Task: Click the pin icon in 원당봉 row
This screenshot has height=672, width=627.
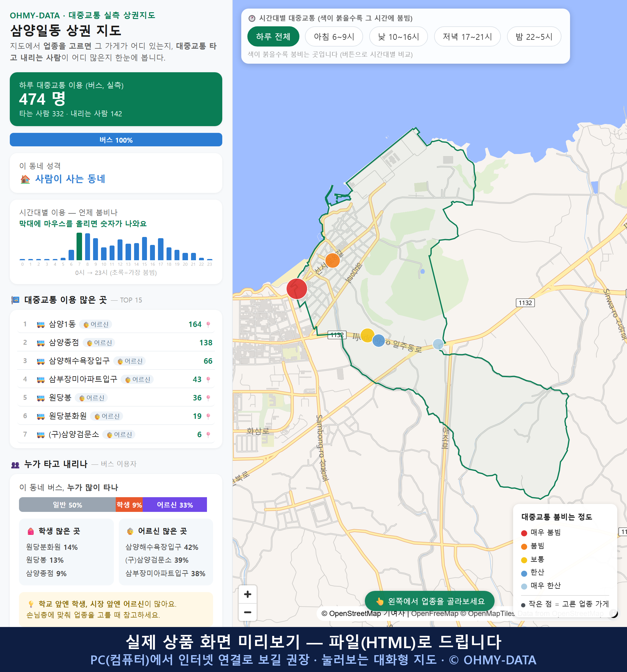Action: pos(208,398)
